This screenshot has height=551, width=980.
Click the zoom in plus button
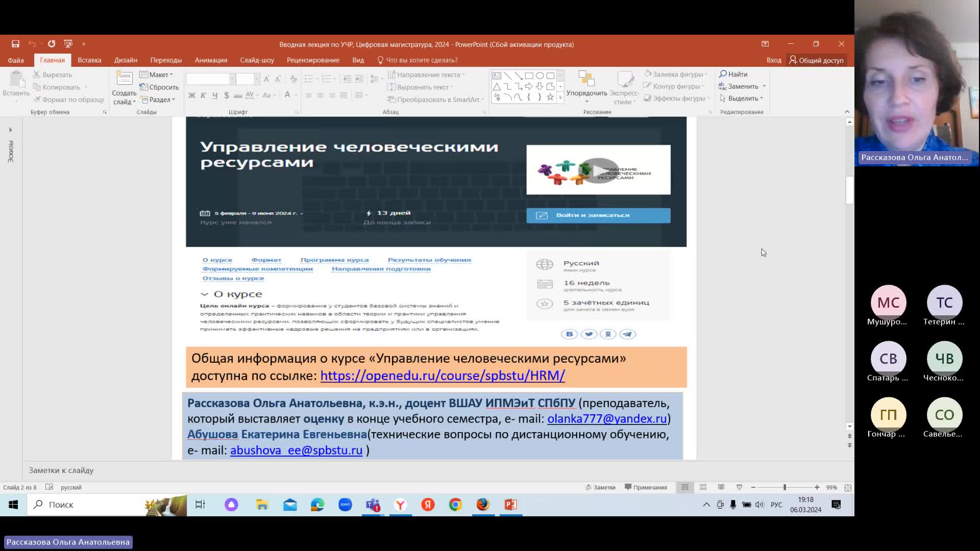click(817, 487)
